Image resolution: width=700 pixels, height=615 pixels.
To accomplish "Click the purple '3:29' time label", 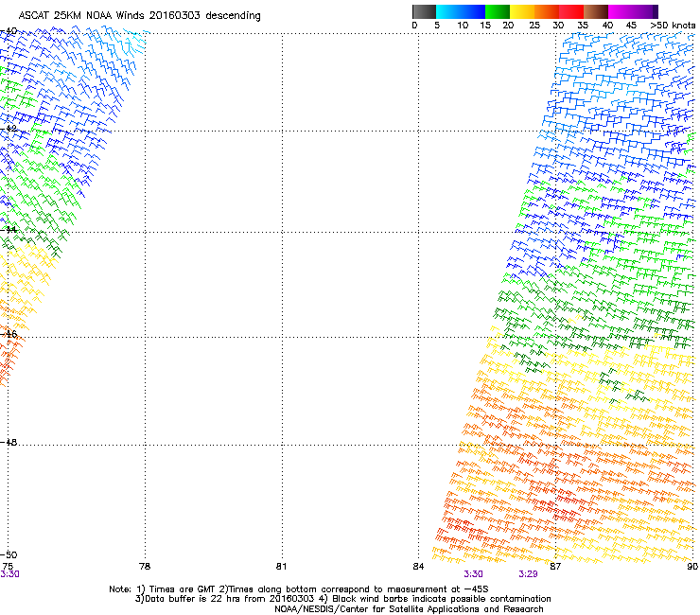I will [528, 574].
